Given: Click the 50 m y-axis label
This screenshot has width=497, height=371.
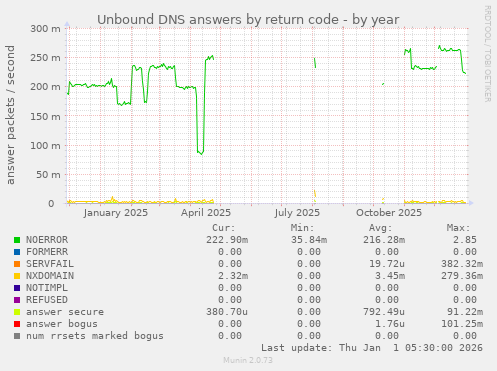Looking at the screenshot, I should point(49,175).
